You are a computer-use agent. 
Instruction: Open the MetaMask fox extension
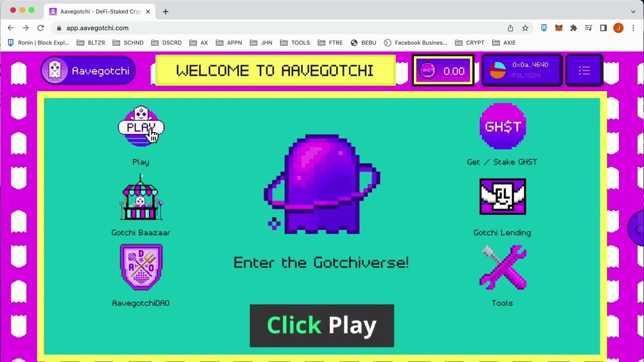[558, 28]
